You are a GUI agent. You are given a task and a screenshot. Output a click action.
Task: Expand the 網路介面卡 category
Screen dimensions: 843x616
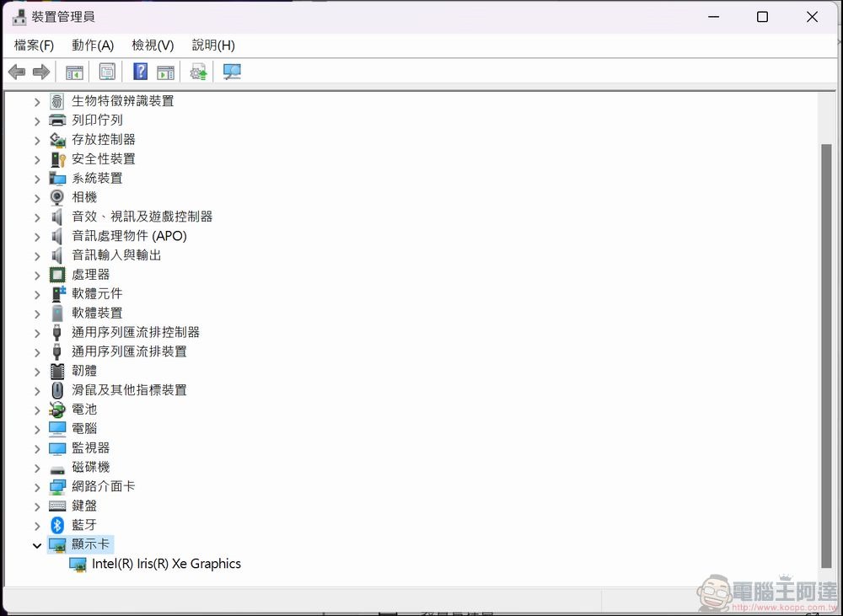coord(36,486)
